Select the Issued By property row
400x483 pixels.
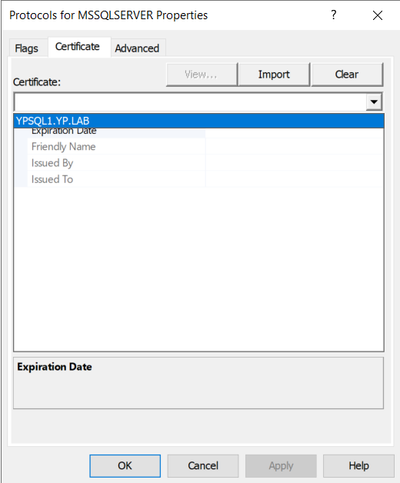tap(199, 163)
